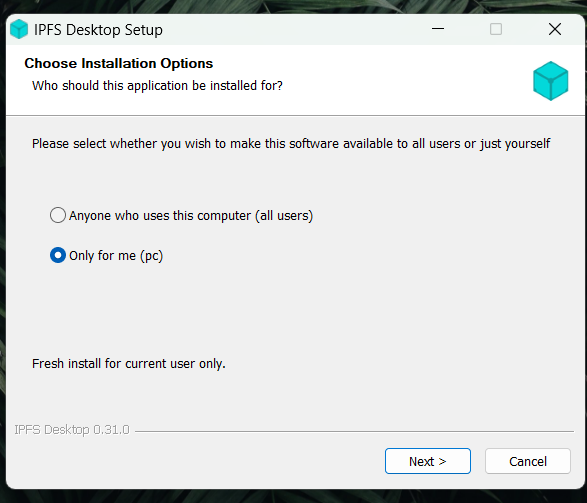
Task: Click the large teal cube logo in header
Action: tap(550, 81)
